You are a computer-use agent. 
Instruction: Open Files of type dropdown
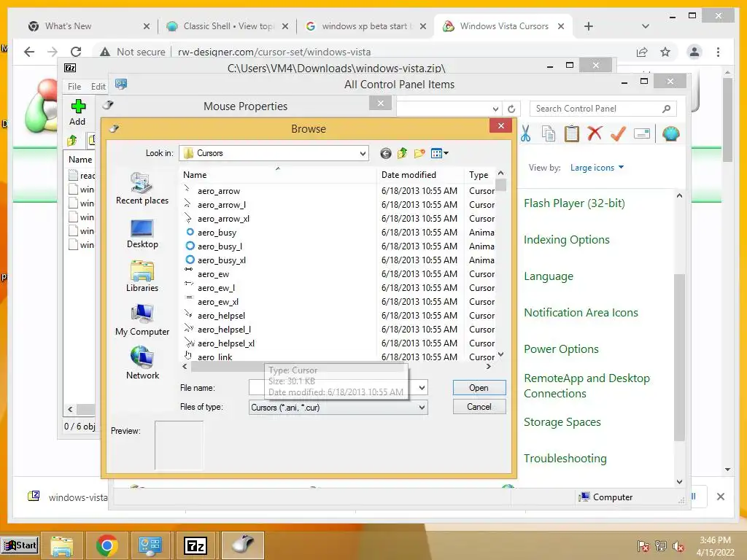pos(338,408)
